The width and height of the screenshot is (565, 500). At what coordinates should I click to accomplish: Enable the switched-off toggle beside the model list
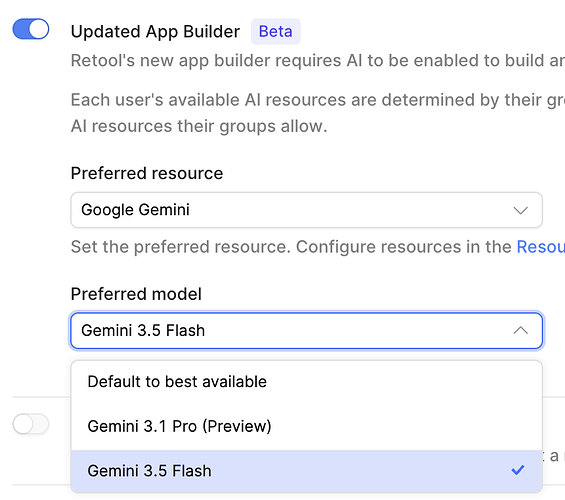31,424
